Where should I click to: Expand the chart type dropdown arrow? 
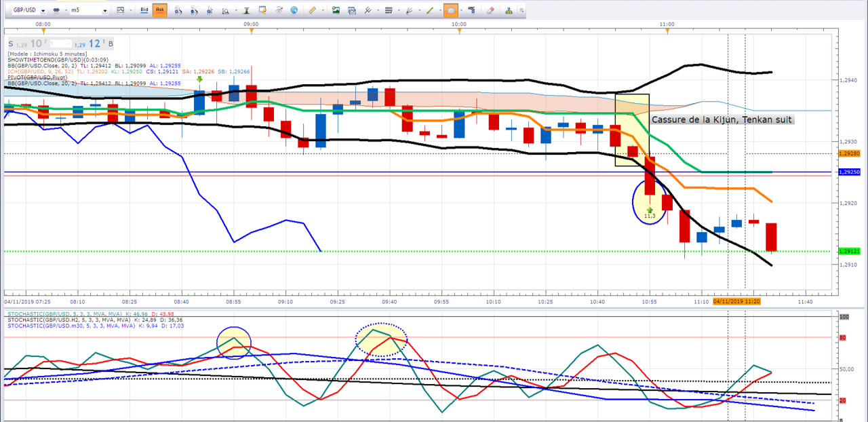(132, 10)
